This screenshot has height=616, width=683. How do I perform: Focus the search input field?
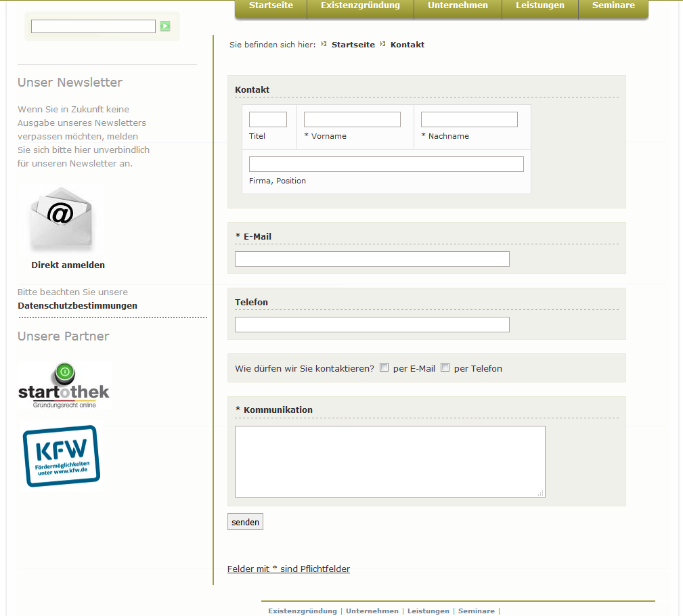click(93, 26)
